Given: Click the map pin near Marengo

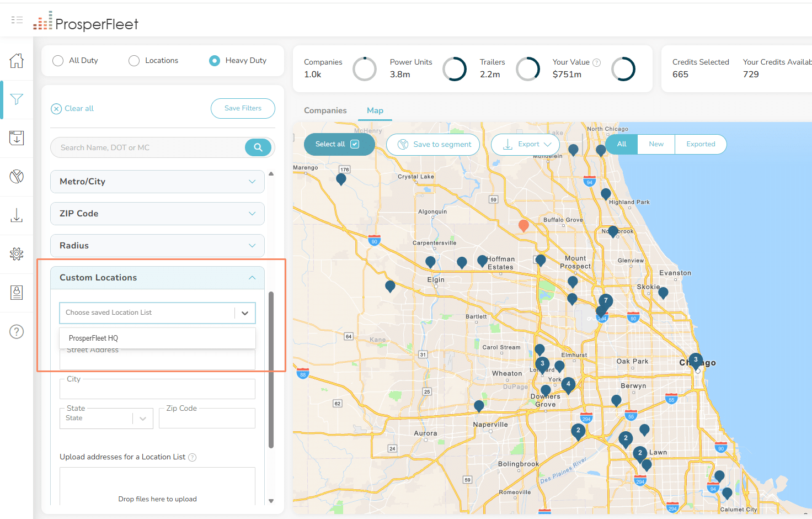Looking at the screenshot, I should (341, 179).
